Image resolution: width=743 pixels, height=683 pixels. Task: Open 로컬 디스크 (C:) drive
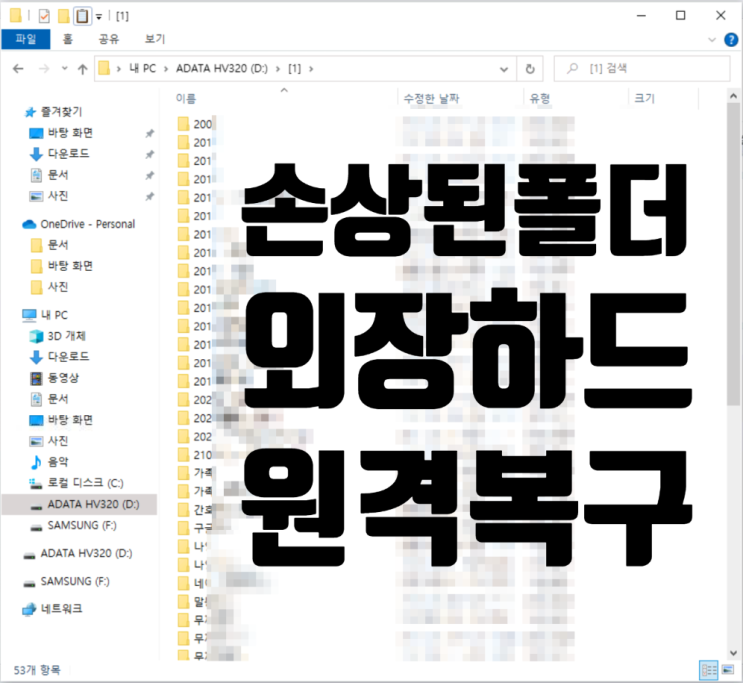pyautogui.click(x=85, y=483)
